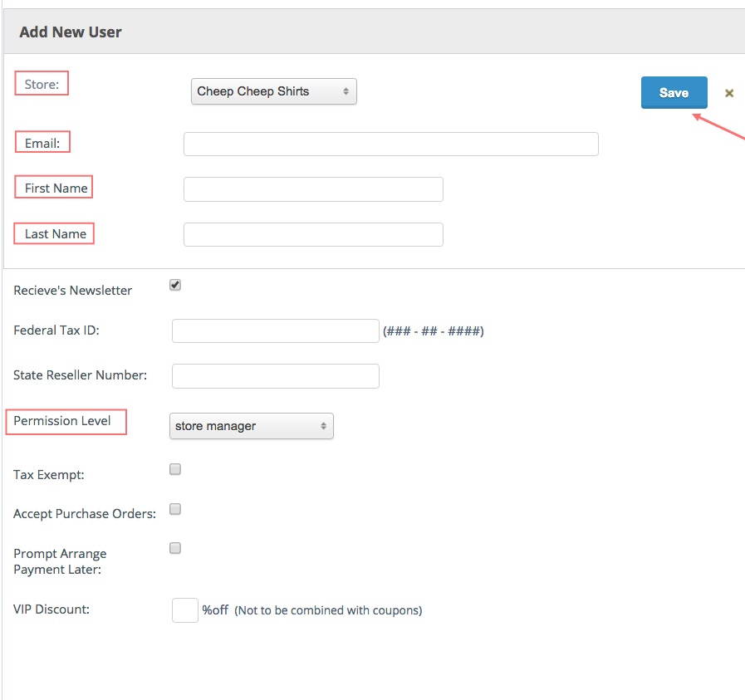
Task: Click the VIP Discount percent box
Action: tap(184, 610)
